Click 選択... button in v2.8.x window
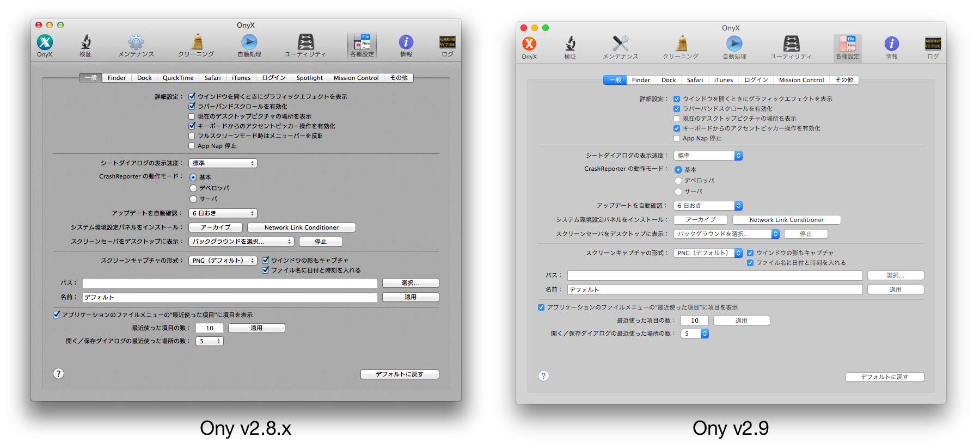Screen dimensions: 980x444 tap(411, 283)
